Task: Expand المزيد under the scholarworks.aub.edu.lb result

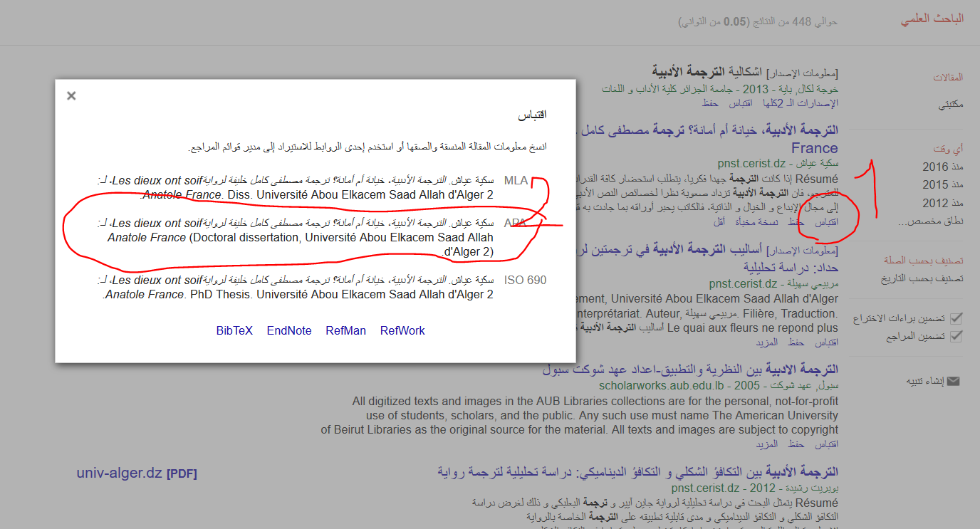Action: (x=767, y=444)
